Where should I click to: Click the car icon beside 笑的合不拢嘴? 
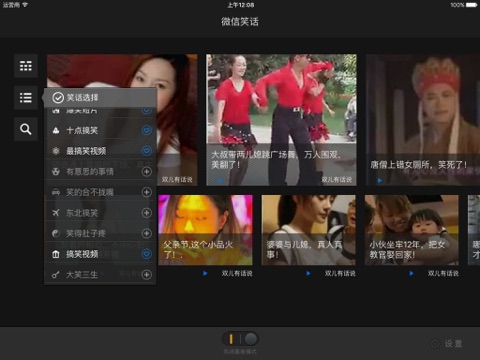coord(56,192)
